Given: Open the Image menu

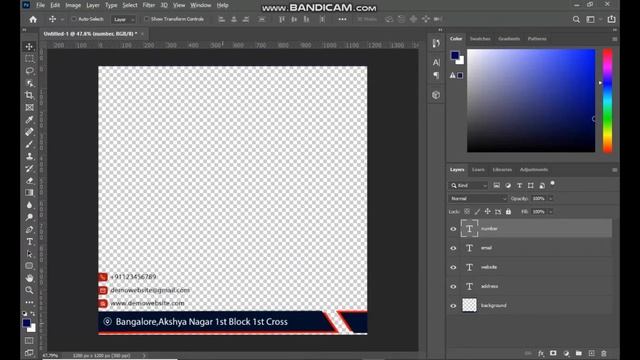Looking at the screenshot, I should tap(73, 5).
